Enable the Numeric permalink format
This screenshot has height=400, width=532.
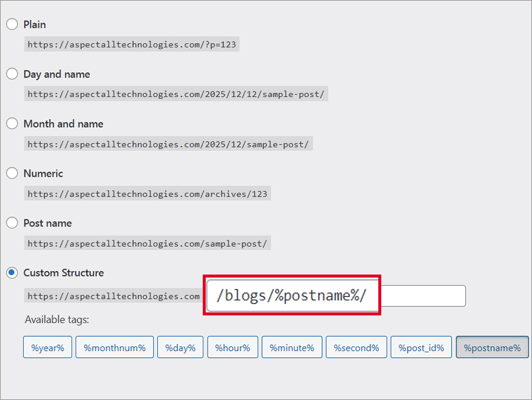[12, 173]
